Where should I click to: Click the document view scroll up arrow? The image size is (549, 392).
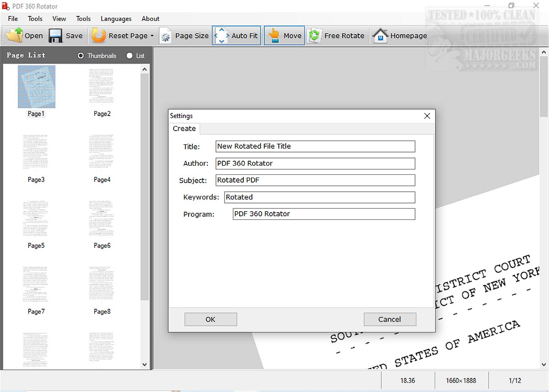(x=544, y=53)
